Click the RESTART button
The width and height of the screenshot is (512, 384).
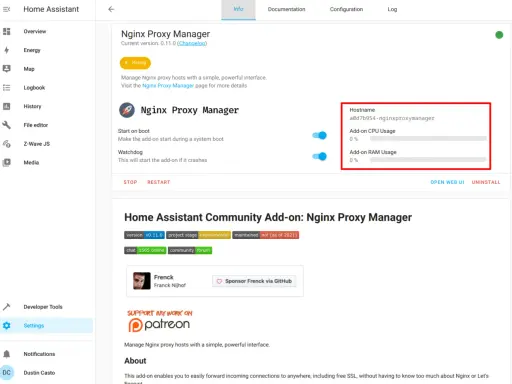click(159, 182)
